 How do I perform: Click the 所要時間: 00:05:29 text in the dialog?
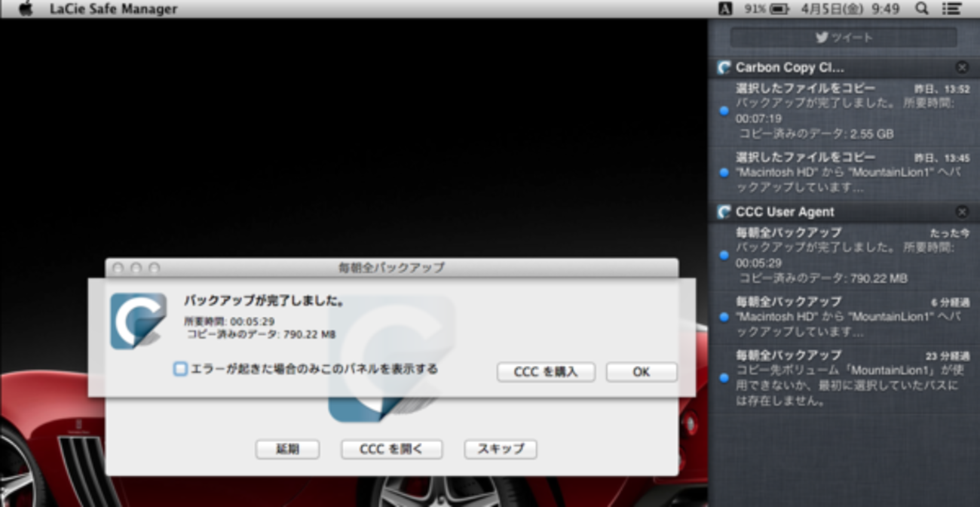point(229,321)
